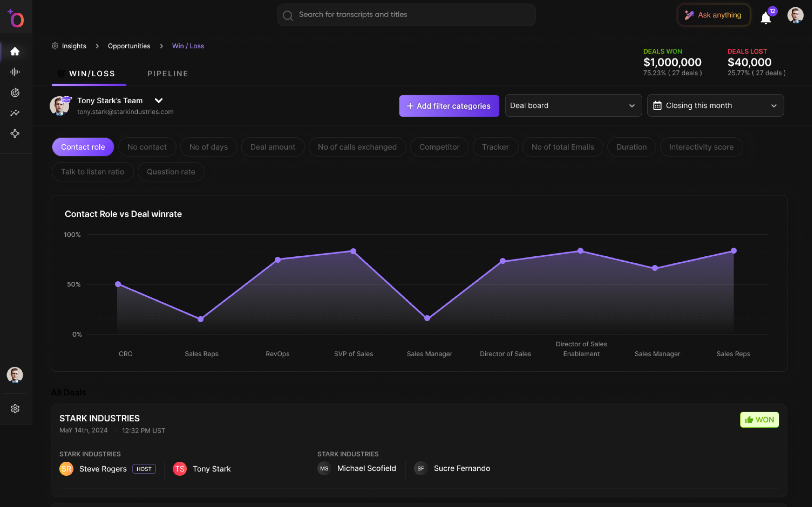Select the Sales Manager data point on chart
Screen dimensions: 812x507
pyautogui.click(x=427, y=318)
